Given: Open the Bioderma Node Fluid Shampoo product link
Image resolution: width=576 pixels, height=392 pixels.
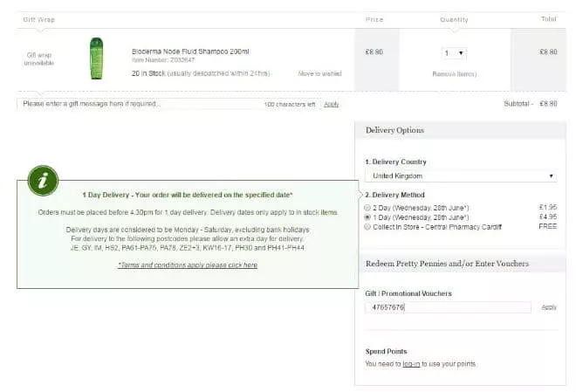Looking at the screenshot, I should (190, 52).
